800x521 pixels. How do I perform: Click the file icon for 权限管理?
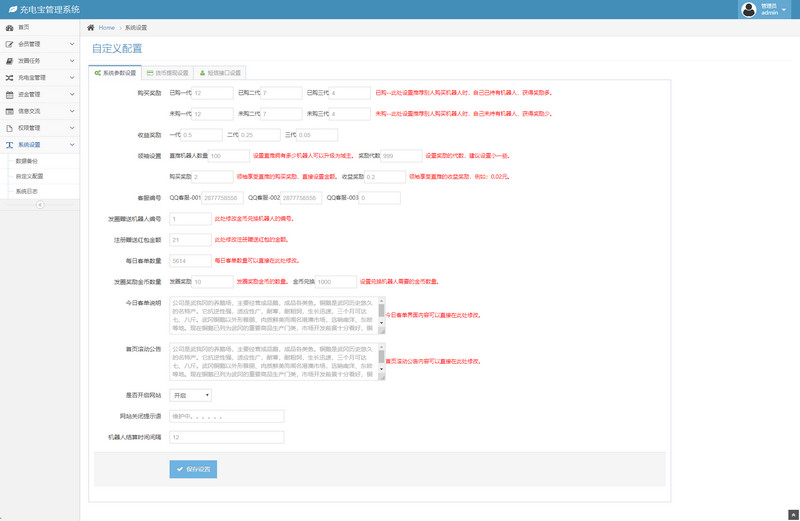point(9,128)
